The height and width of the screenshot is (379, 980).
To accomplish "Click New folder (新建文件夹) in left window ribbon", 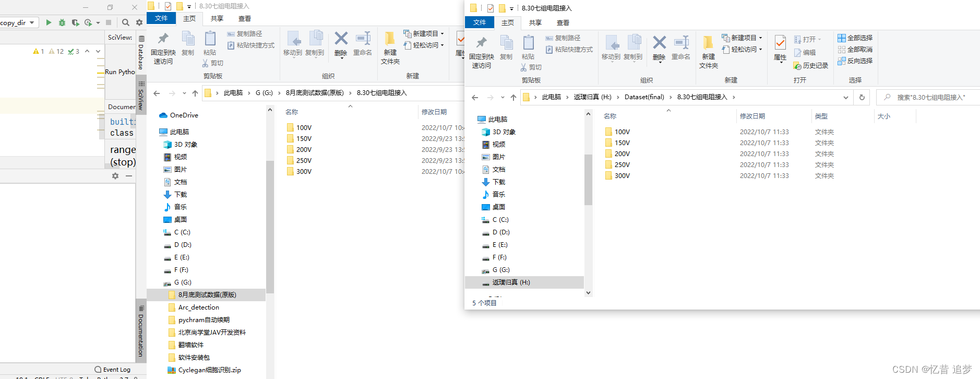I will pyautogui.click(x=390, y=48).
